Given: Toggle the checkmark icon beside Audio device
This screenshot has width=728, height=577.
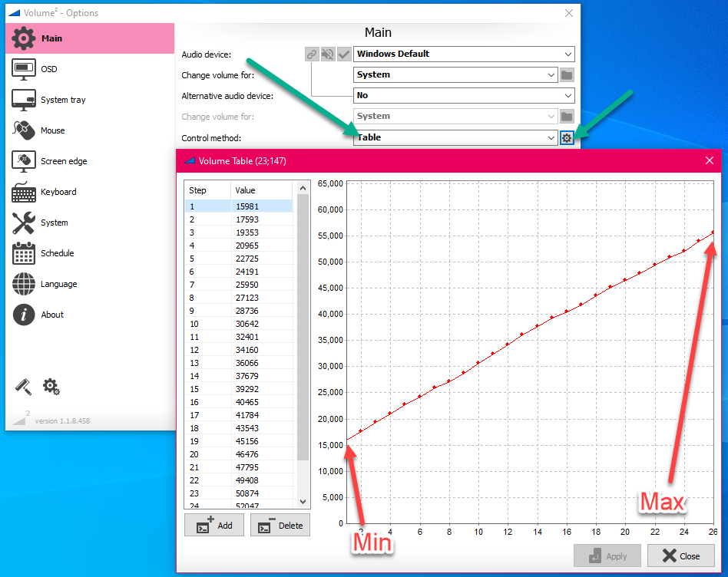Looking at the screenshot, I should 343,54.
